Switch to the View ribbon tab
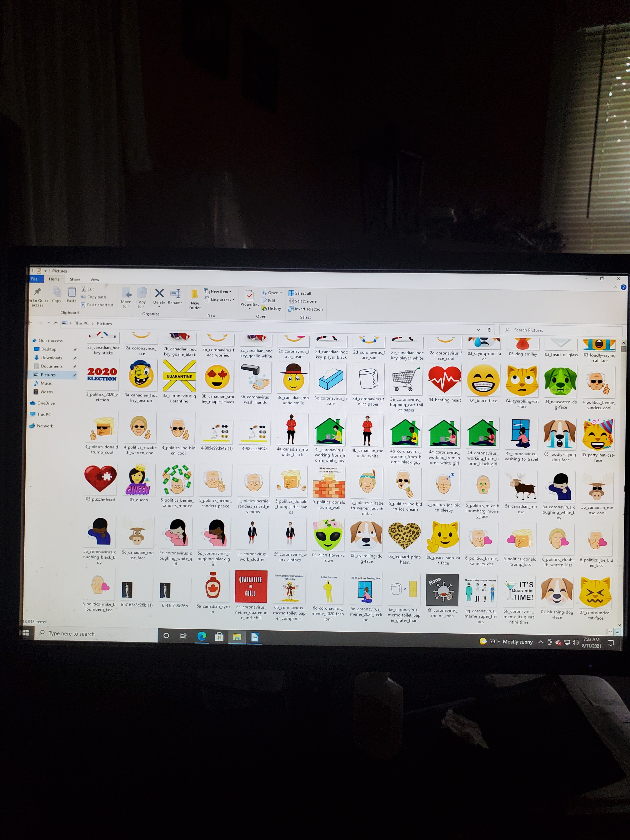This screenshot has width=630, height=840. tap(95, 280)
